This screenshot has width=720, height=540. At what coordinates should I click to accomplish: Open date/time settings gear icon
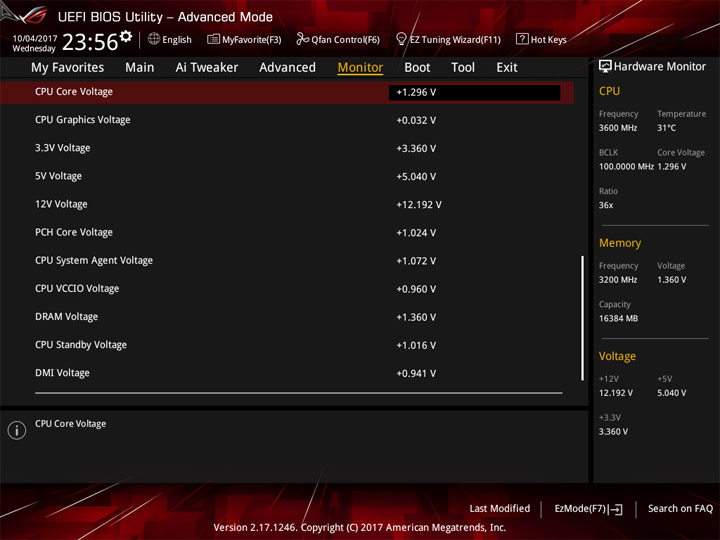[x=126, y=36]
